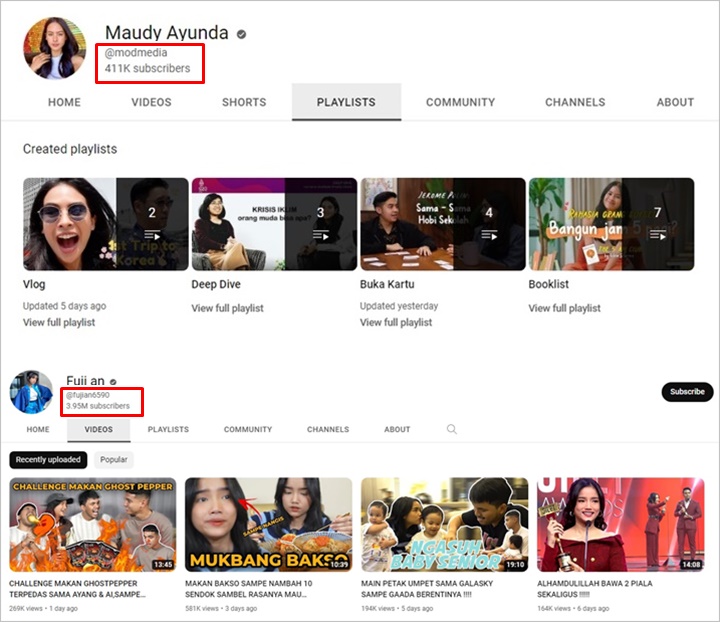Screen dimensions: 720x622
Task: Open Maudy Ayunda CHANNELS tab
Action: tap(575, 102)
